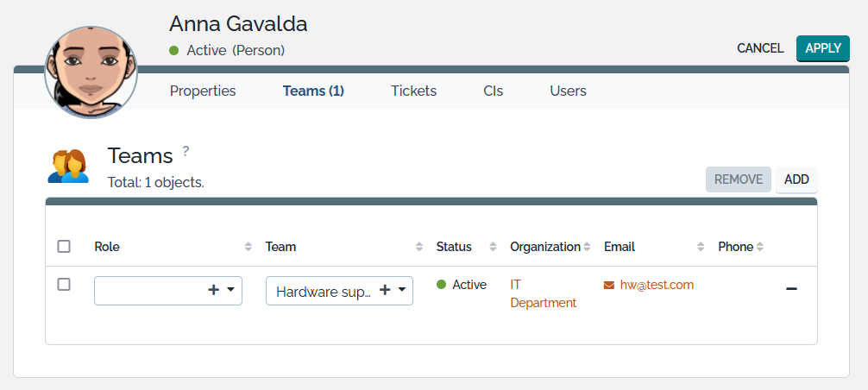Click the plus icon in Team field
This screenshot has width=868, height=390.
[x=385, y=291]
